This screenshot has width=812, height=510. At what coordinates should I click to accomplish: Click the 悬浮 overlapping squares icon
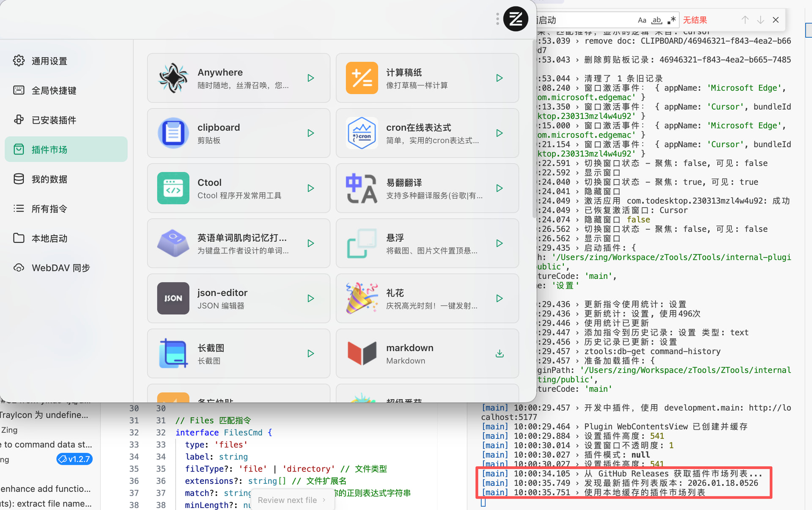coord(362,243)
